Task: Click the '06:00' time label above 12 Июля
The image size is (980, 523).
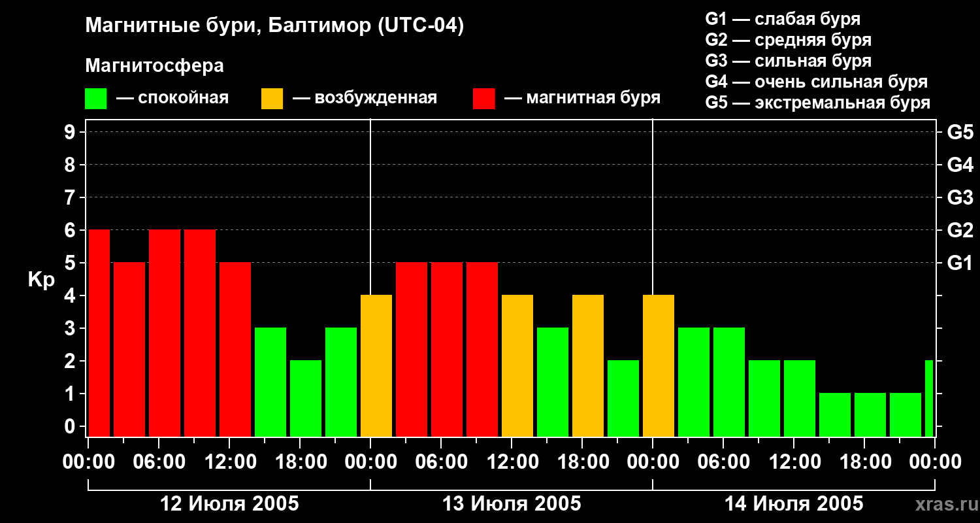Action: pyautogui.click(x=159, y=462)
